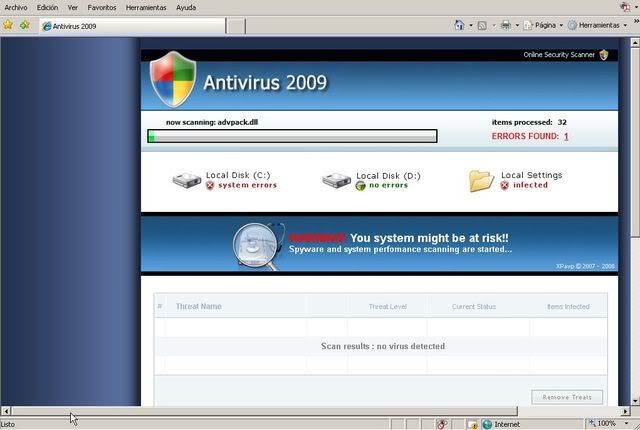This screenshot has height=430, width=640.
Task: Expand the Print dropdown arrow
Action: click(x=517, y=25)
